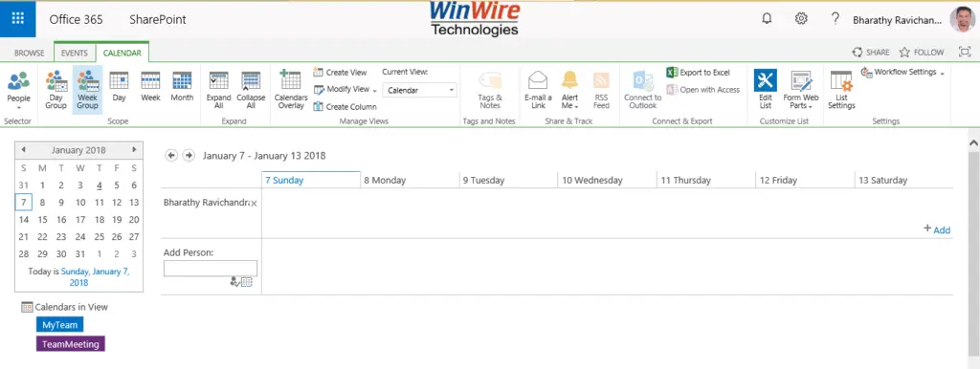This screenshot has height=369, width=980.
Task: Select the purple TeamMeeting calendar label
Action: point(71,344)
